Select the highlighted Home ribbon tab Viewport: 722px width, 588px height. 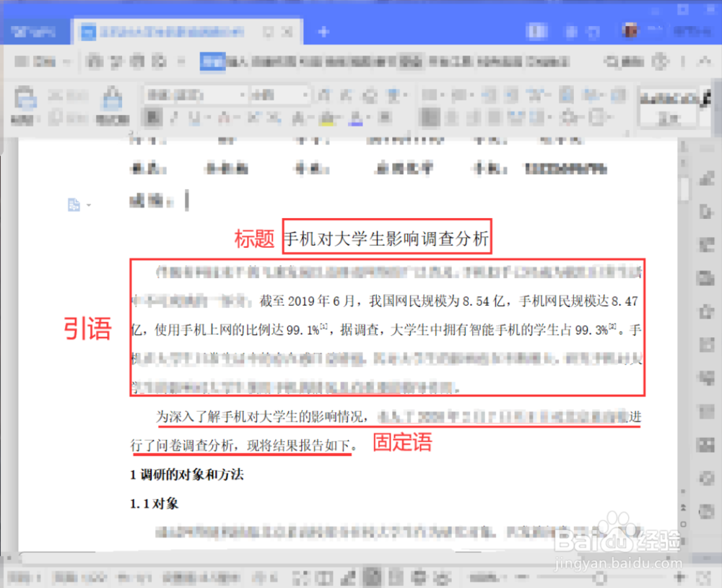[x=213, y=61]
